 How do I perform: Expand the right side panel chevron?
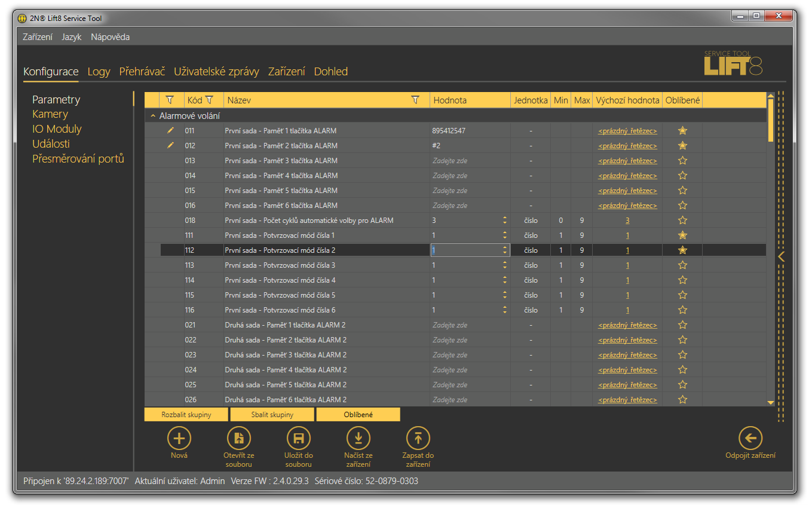click(781, 256)
